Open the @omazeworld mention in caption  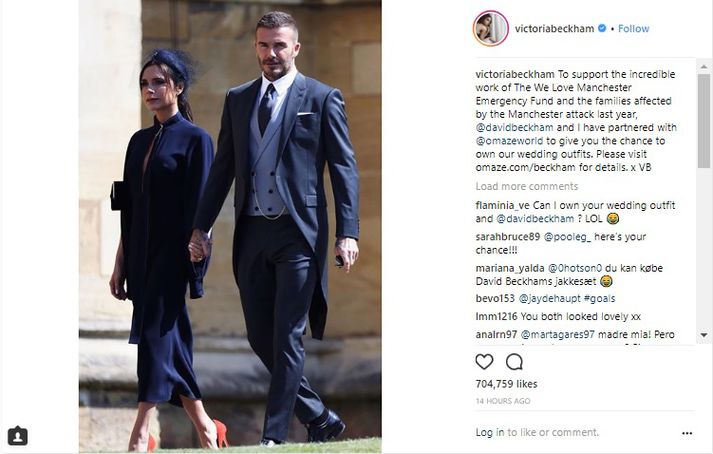coord(509,141)
